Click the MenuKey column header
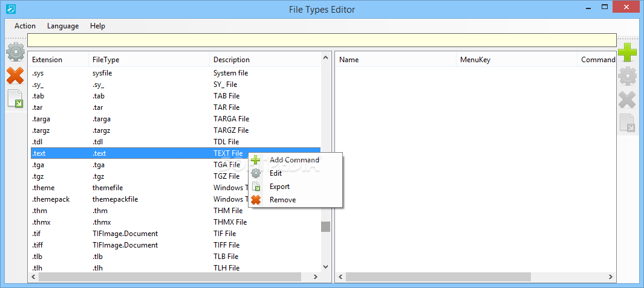Screen dimensions: 644x288 tap(516, 60)
